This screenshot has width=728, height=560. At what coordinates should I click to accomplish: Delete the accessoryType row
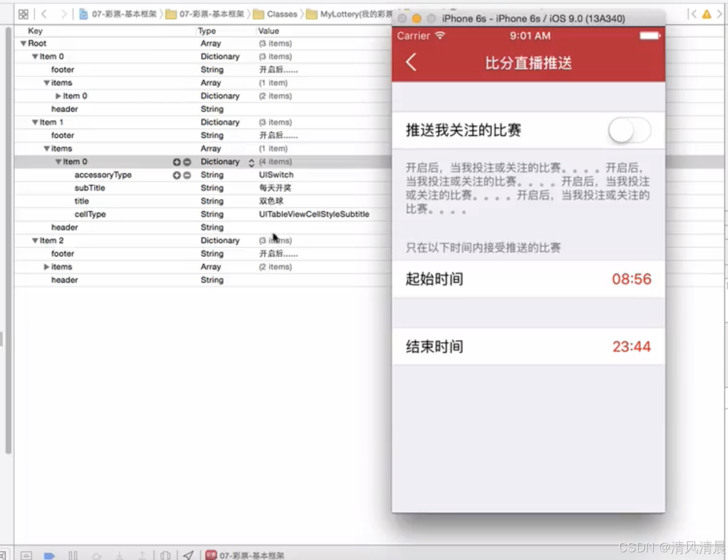[x=187, y=175]
